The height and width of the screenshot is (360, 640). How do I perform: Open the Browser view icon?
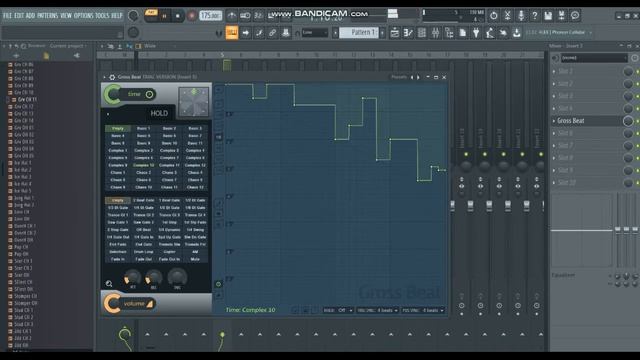click(x=449, y=33)
